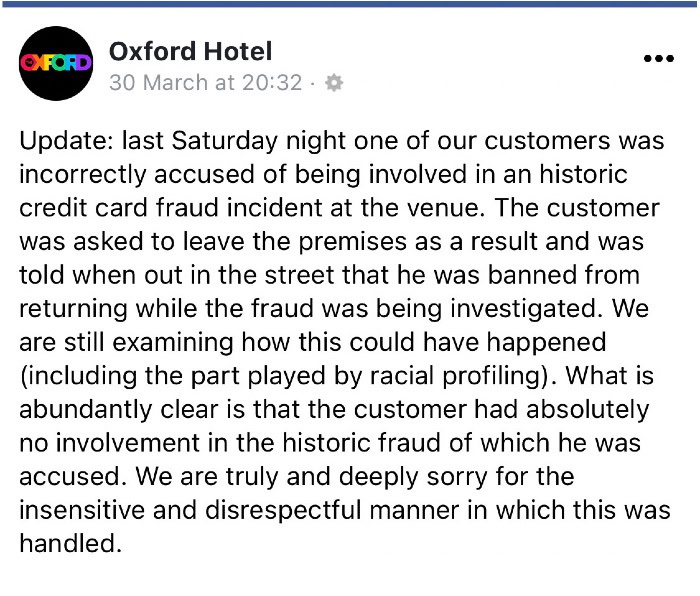Viewport: 700px width, 596px height.
Task: Open the three-dot post options menu
Action: [658, 58]
